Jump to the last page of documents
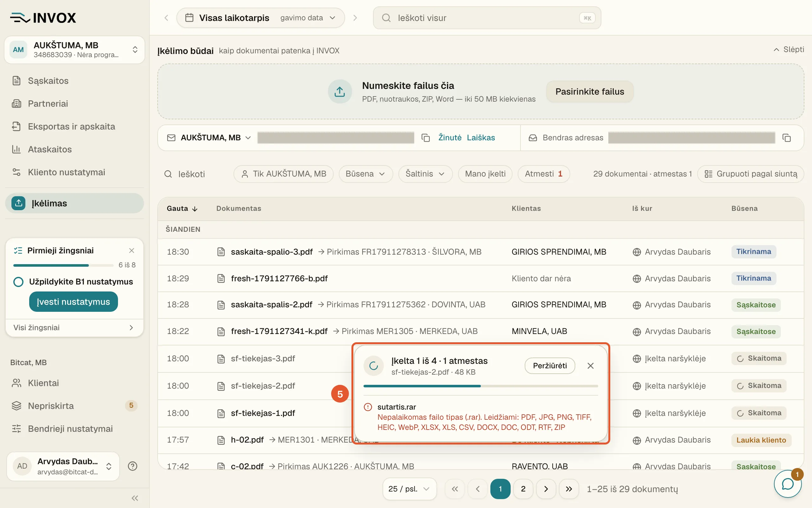The width and height of the screenshot is (812, 508). point(569,489)
